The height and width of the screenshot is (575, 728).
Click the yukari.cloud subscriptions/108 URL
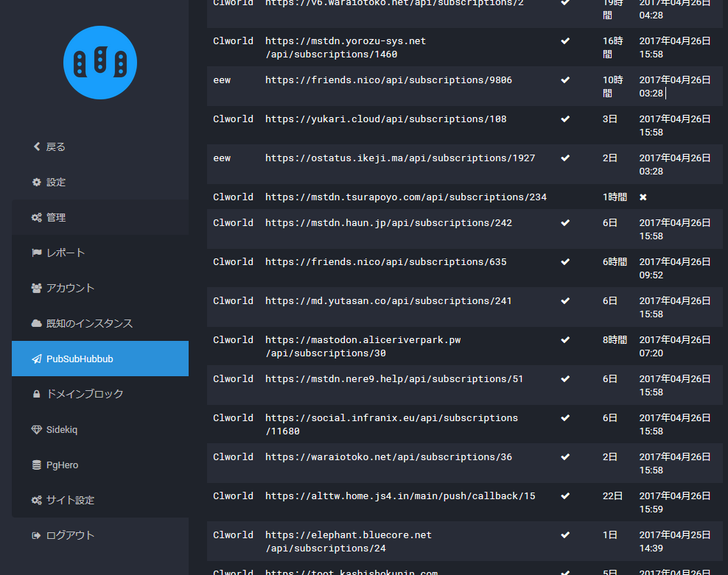[385, 119]
